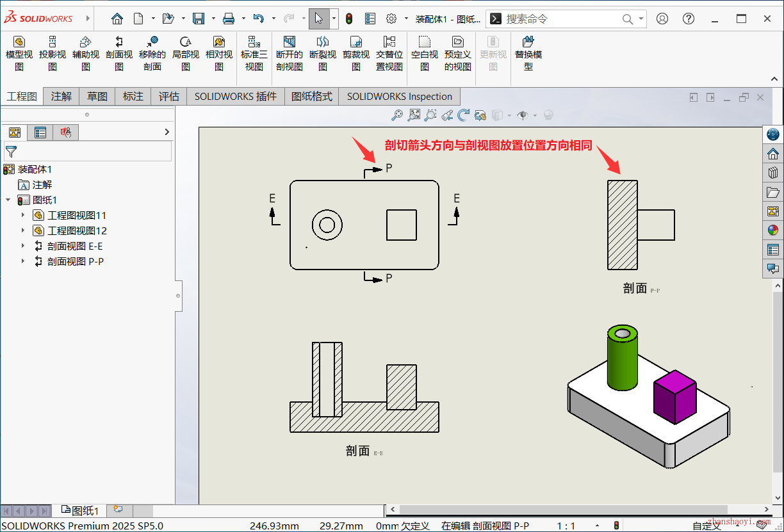
Task: Click the New document icon
Action: 138,19
